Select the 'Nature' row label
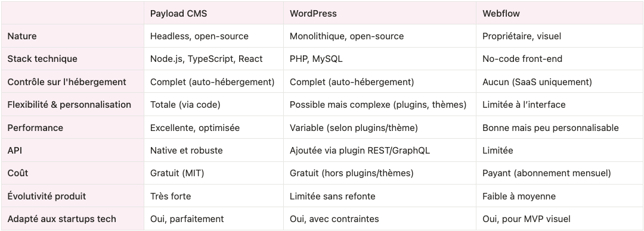Image resolution: width=644 pixels, height=231 pixels. (x=73, y=36)
